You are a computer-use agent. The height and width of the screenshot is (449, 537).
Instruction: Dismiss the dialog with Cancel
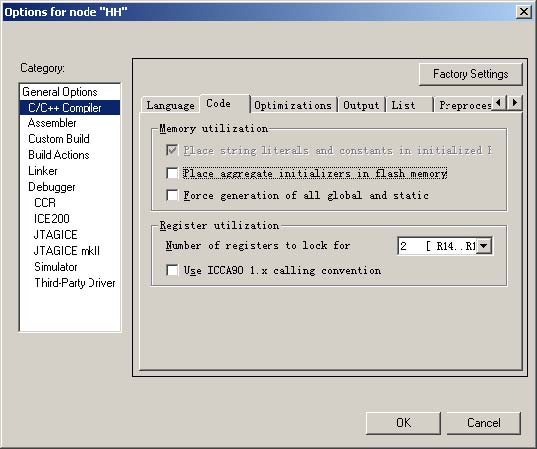coord(484,423)
